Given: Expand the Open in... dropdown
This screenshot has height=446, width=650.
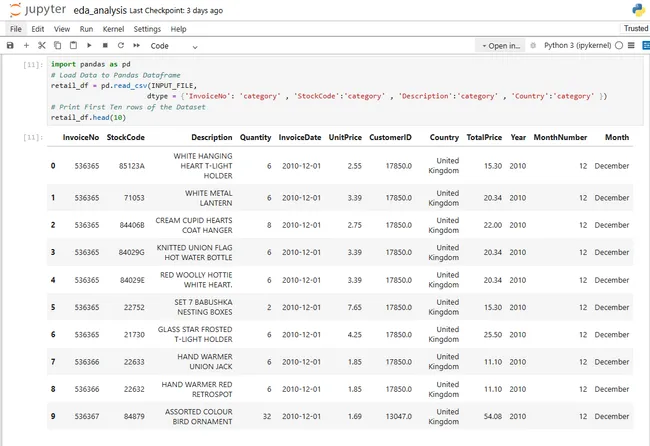Looking at the screenshot, I should (x=500, y=46).
